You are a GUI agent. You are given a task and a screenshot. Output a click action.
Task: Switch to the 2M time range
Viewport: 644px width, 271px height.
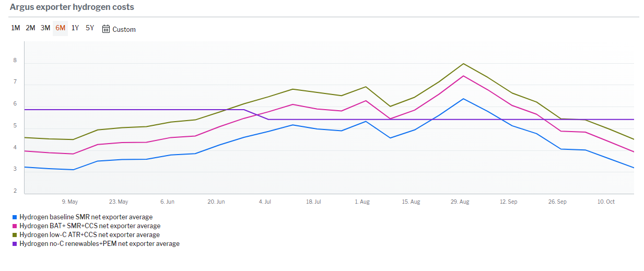(30, 28)
